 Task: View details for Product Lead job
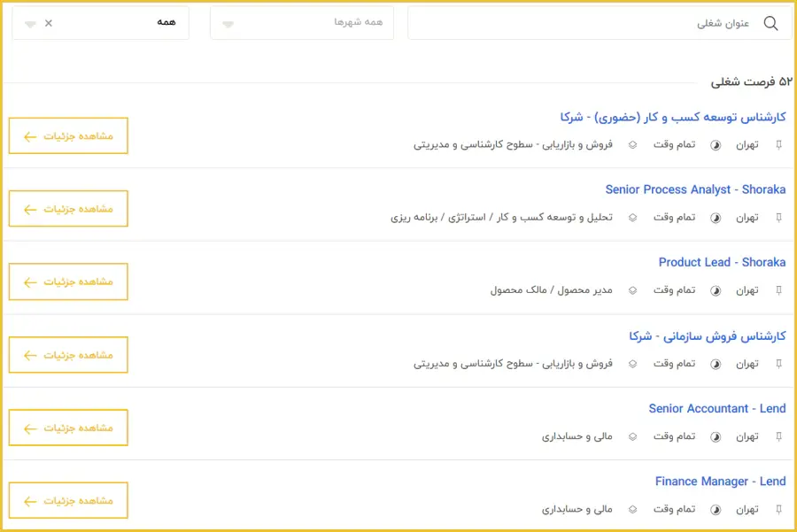pyautogui.click(x=68, y=281)
